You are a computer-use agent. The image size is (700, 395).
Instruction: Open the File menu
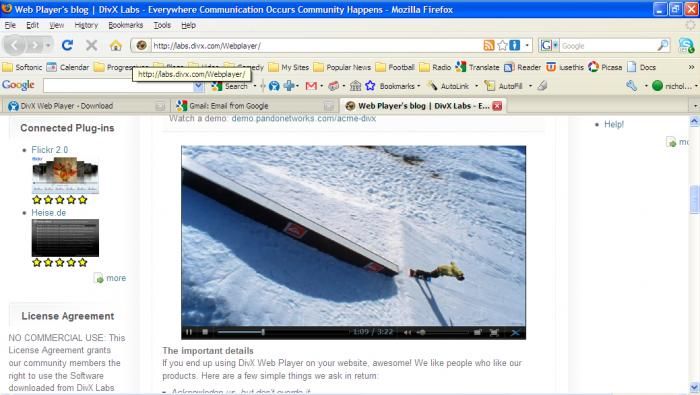[x=10, y=25]
